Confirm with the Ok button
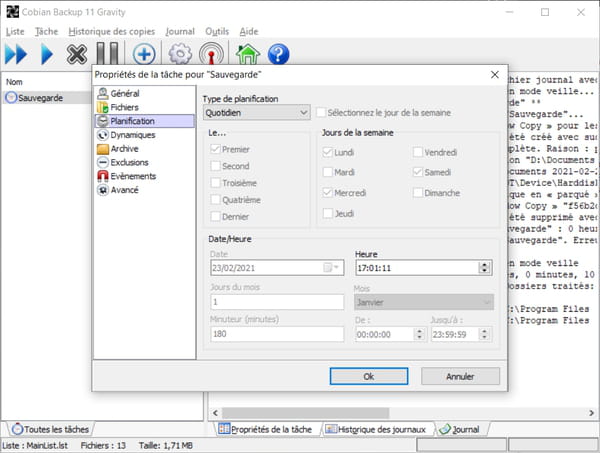The height and width of the screenshot is (453, 600). coord(369,376)
